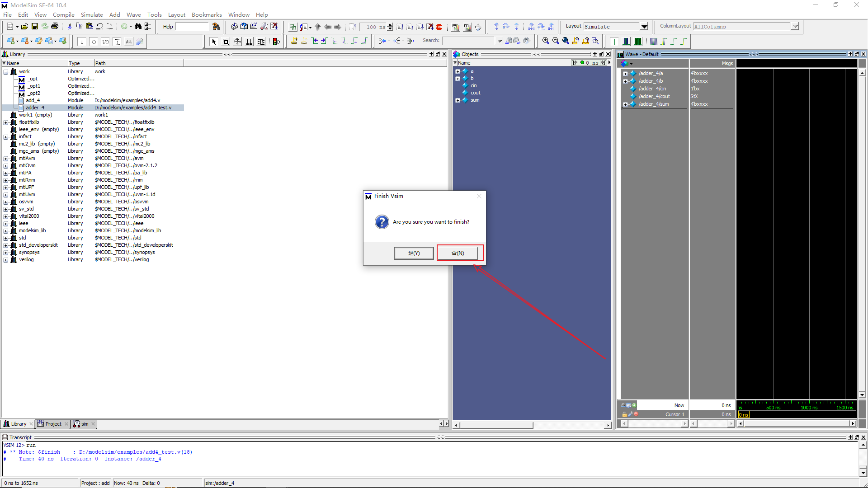
Task: Click the Undo arrow icon
Action: click(99, 27)
